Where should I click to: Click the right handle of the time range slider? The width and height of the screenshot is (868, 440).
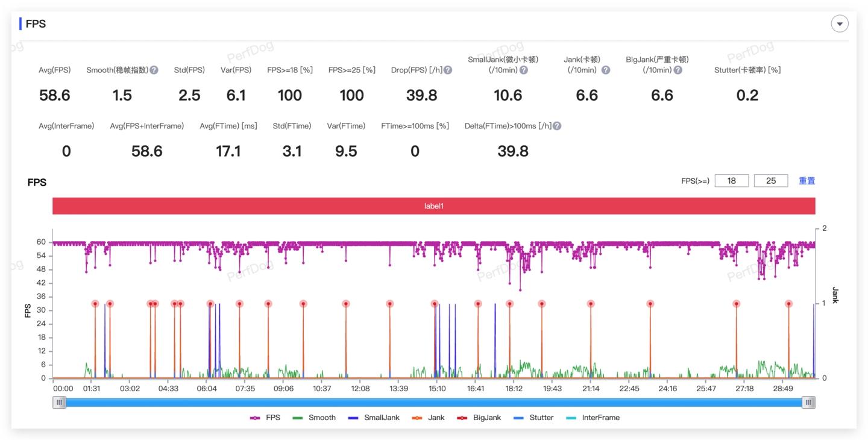pyautogui.click(x=809, y=402)
